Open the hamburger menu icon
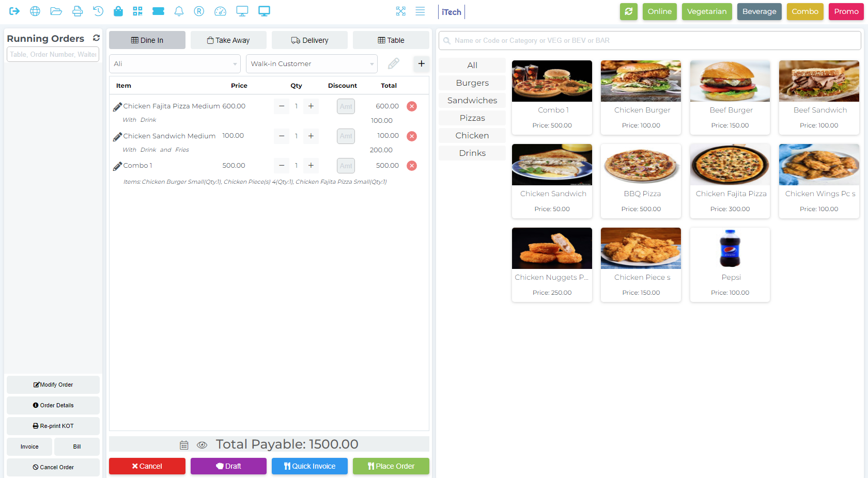 point(420,11)
